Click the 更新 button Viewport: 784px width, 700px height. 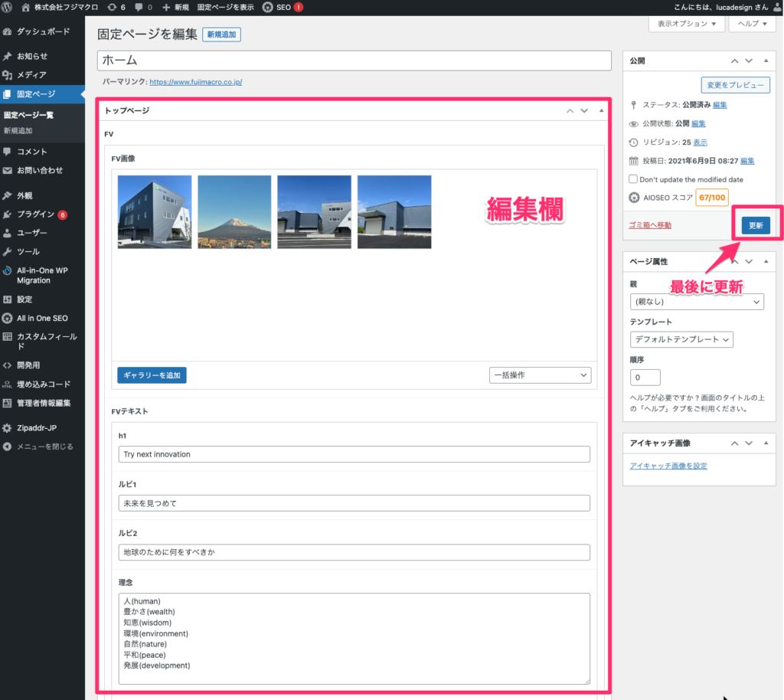(755, 225)
